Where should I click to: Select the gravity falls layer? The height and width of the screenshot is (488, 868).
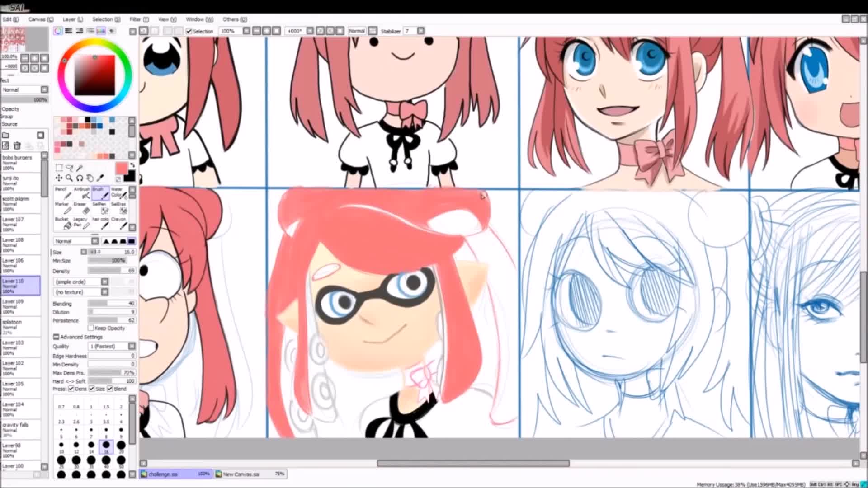click(x=21, y=430)
